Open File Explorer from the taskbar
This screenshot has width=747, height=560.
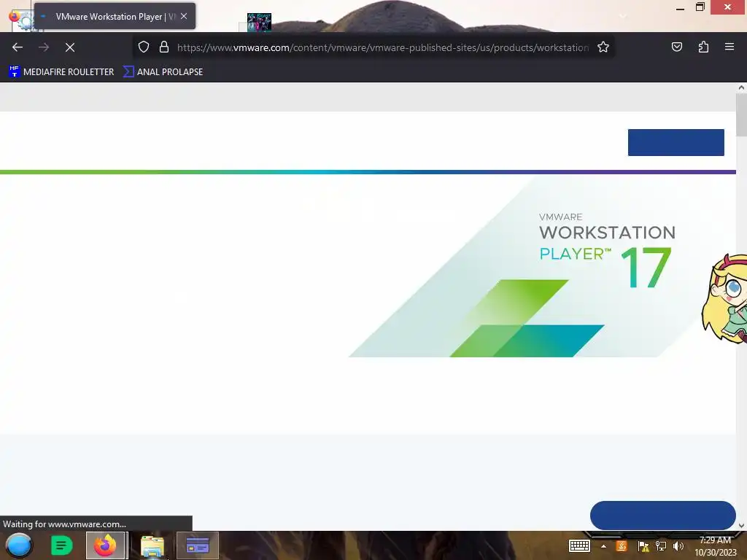tap(152, 546)
